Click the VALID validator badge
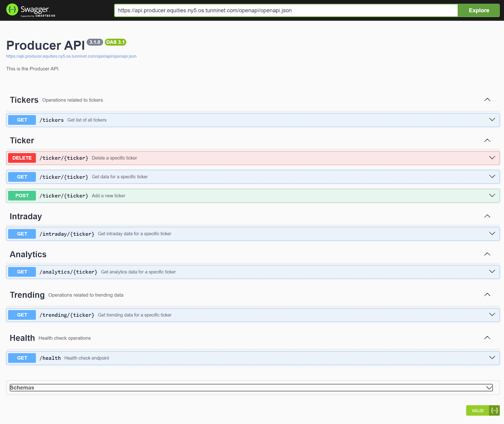Screen dimensions: 504x424 point(478,410)
